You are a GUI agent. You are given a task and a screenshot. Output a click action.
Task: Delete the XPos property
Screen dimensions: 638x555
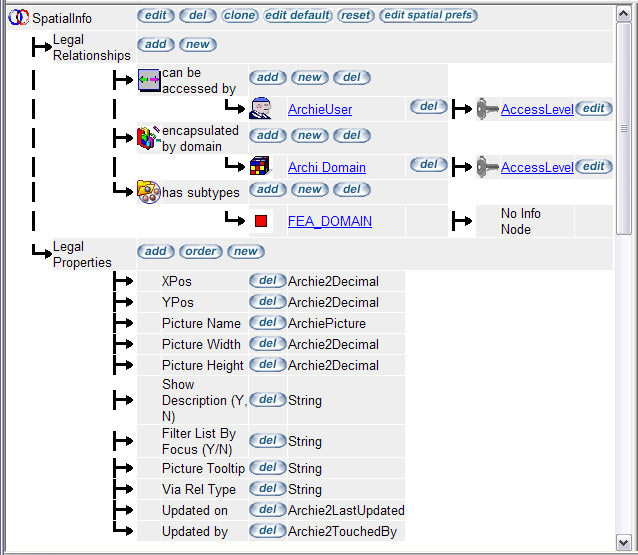[x=266, y=281]
